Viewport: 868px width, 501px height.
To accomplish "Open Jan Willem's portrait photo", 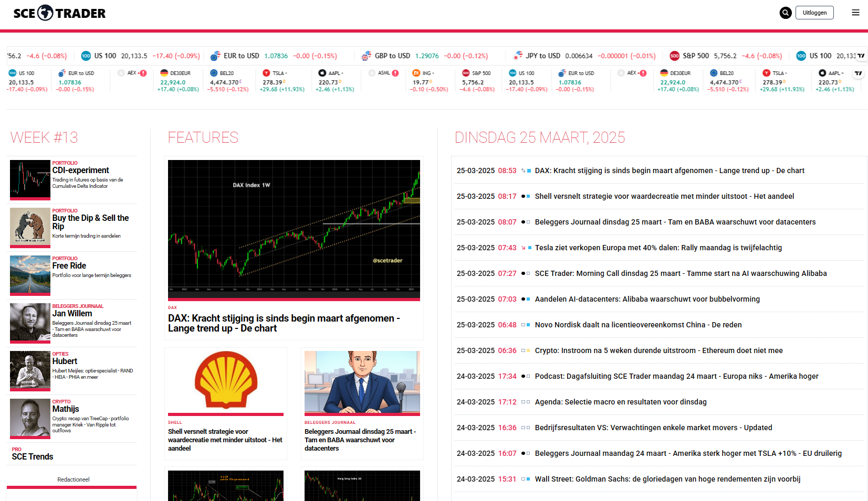I will [x=30, y=323].
